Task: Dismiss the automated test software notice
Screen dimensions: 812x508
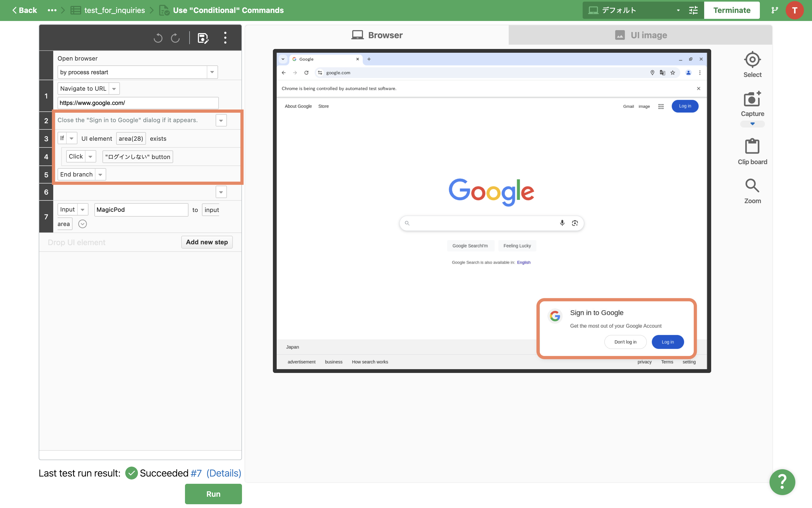Action: click(698, 88)
